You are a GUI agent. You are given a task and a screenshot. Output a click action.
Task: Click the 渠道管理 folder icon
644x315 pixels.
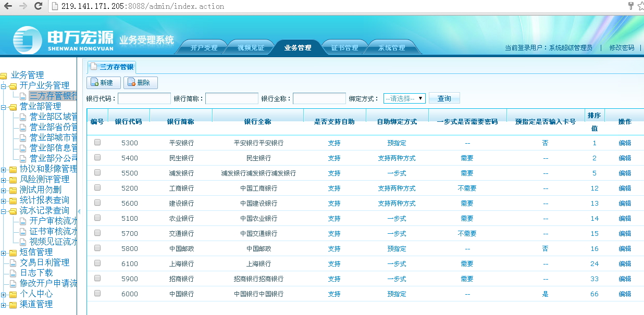(14, 305)
